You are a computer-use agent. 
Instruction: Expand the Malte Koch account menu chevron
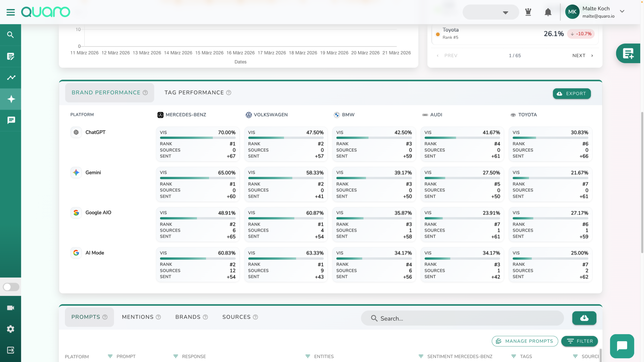coord(622,11)
